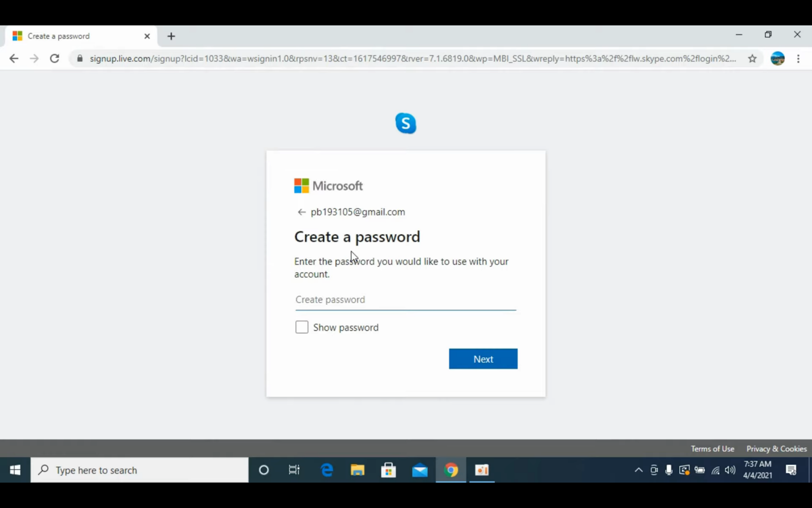Open the Mail app on the taskbar
The width and height of the screenshot is (812, 508).
(420, 470)
